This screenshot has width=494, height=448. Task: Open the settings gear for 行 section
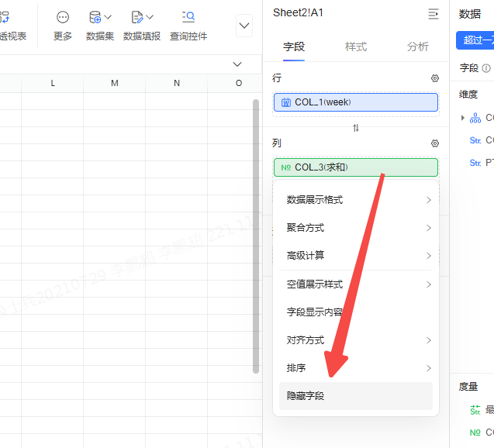pos(435,78)
